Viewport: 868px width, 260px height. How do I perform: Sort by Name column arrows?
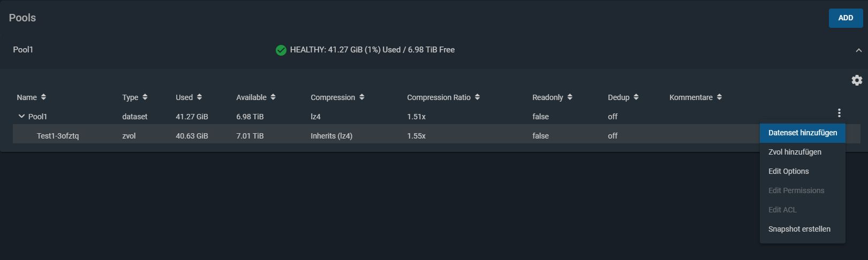click(x=43, y=97)
